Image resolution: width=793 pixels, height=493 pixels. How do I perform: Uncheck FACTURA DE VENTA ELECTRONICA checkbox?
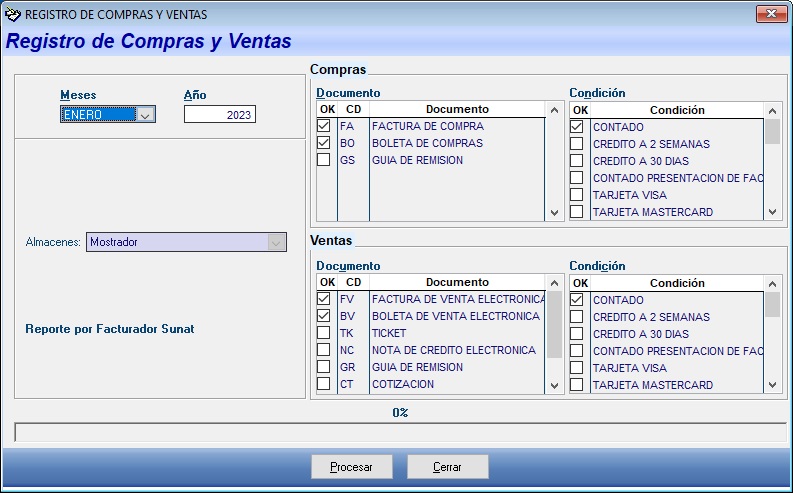point(324,299)
